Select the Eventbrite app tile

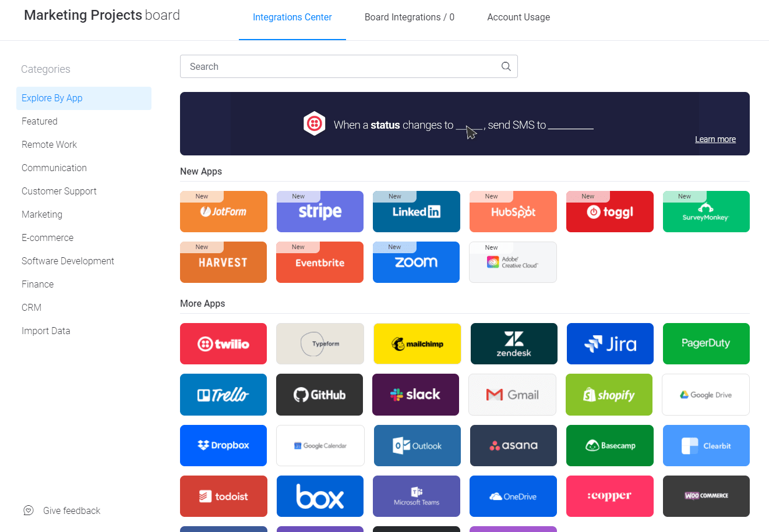320,262
